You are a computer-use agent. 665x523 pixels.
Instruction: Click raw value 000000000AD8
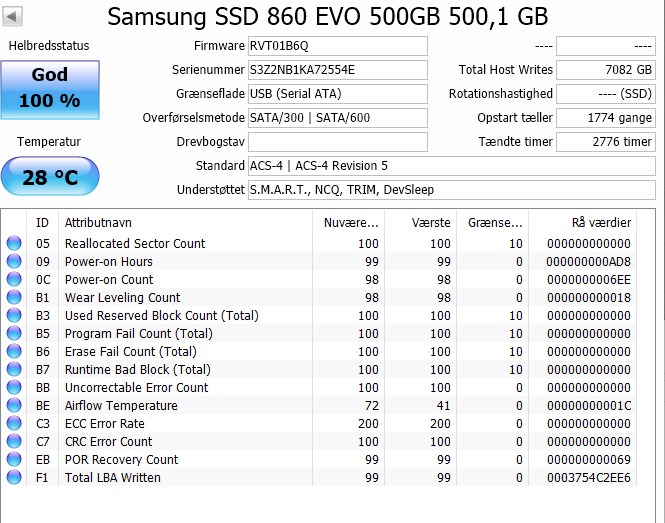pyautogui.click(x=589, y=262)
